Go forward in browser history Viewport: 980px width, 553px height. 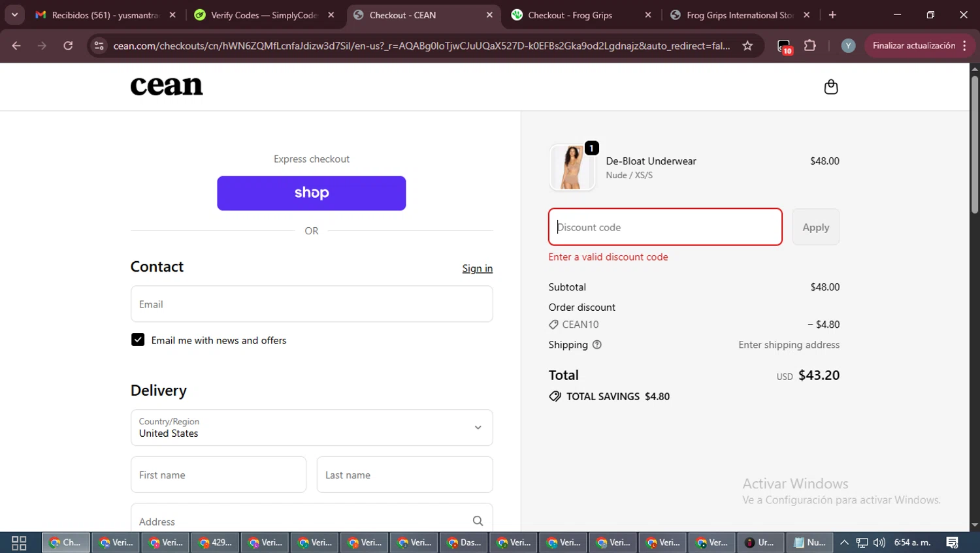click(x=42, y=46)
